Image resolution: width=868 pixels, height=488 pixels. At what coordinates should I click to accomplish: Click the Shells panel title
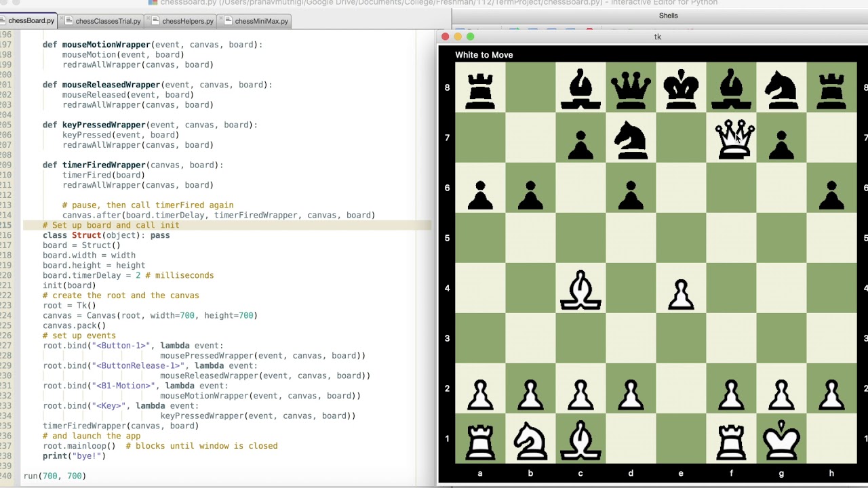pyautogui.click(x=668, y=16)
